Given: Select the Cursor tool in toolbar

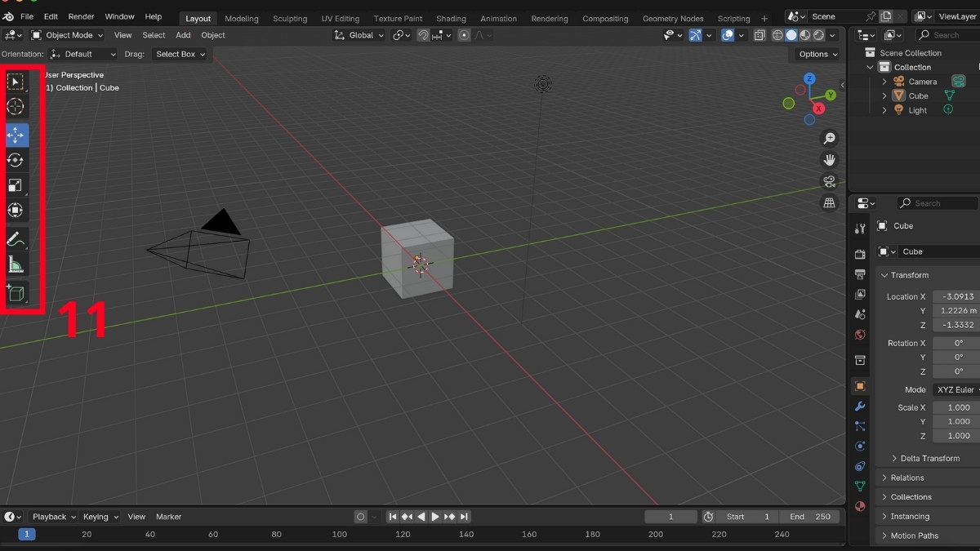Looking at the screenshot, I should (x=16, y=106).
